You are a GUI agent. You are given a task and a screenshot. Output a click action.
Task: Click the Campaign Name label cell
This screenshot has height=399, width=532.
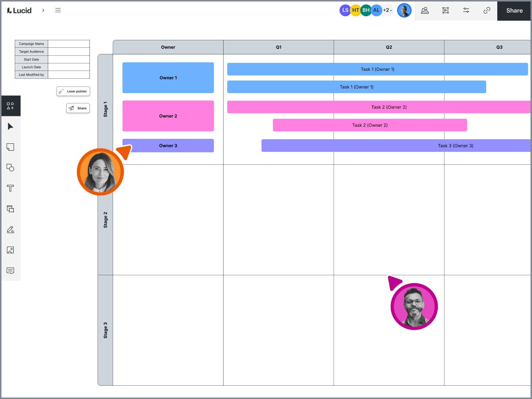pos(31,44)
